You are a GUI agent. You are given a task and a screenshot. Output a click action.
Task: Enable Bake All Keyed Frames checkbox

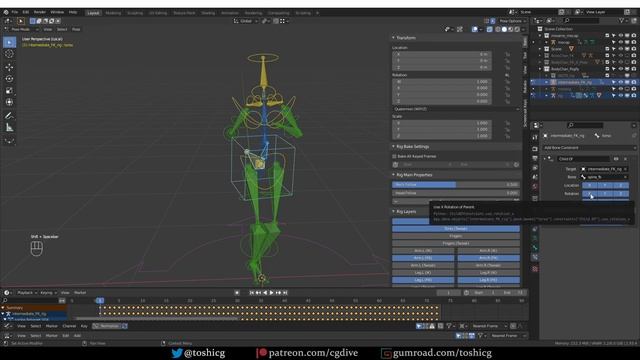pyautogui.click(x=395, y=156)
